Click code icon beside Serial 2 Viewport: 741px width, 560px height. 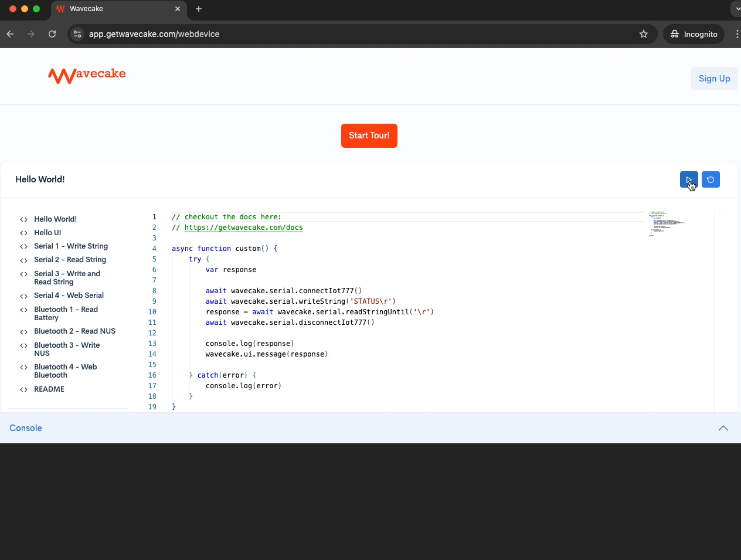[23, 260]
